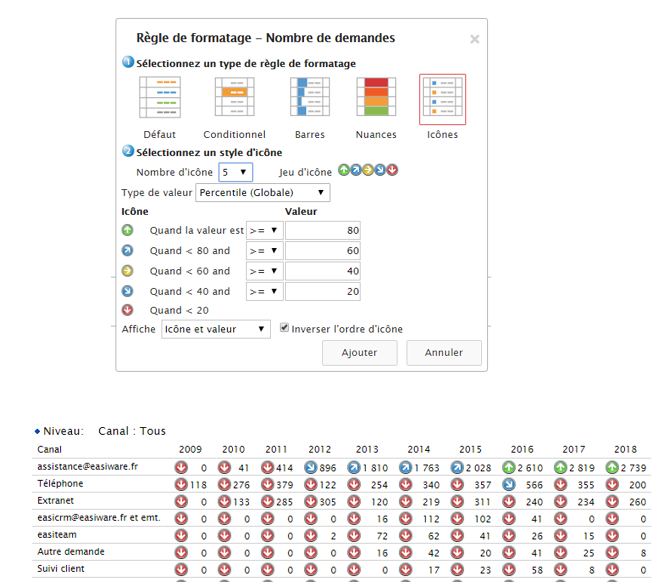Click the Ajouter button

click(359, 352)
